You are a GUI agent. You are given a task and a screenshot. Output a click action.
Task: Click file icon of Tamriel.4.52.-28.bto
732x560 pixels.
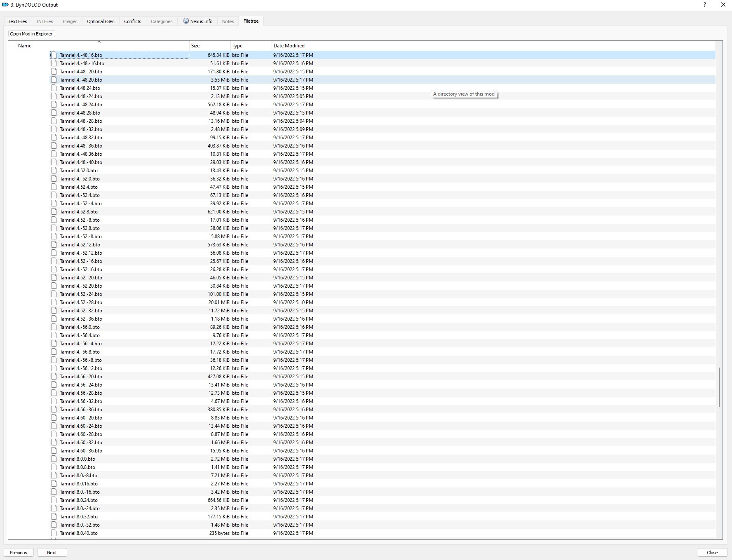tap(54, 302)
